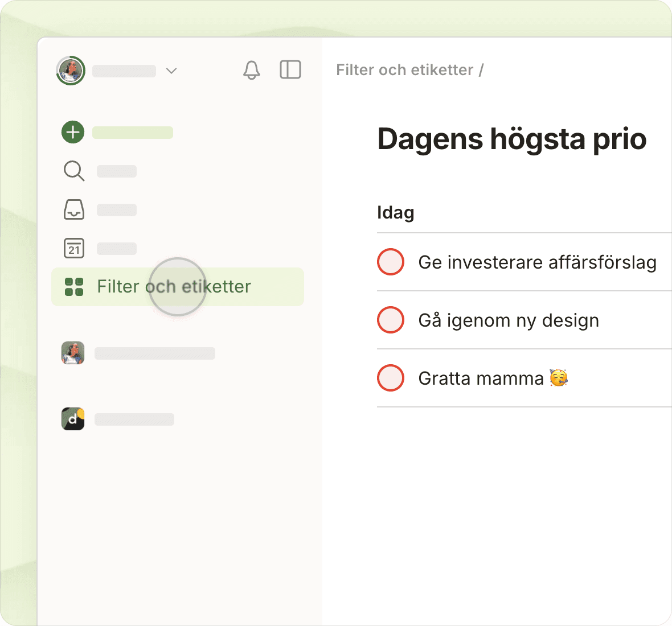
Task: Click the green plus add task icon
Action: point(73,132)
